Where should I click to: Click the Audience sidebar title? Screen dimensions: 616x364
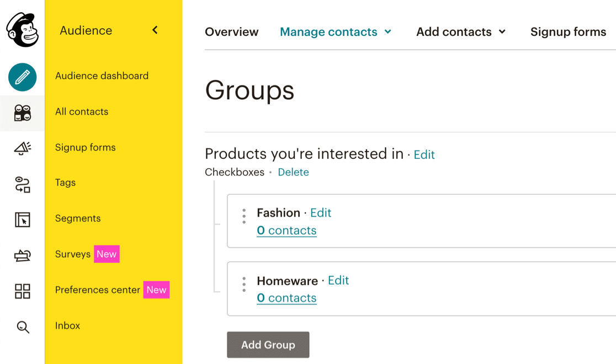(86, 30)
